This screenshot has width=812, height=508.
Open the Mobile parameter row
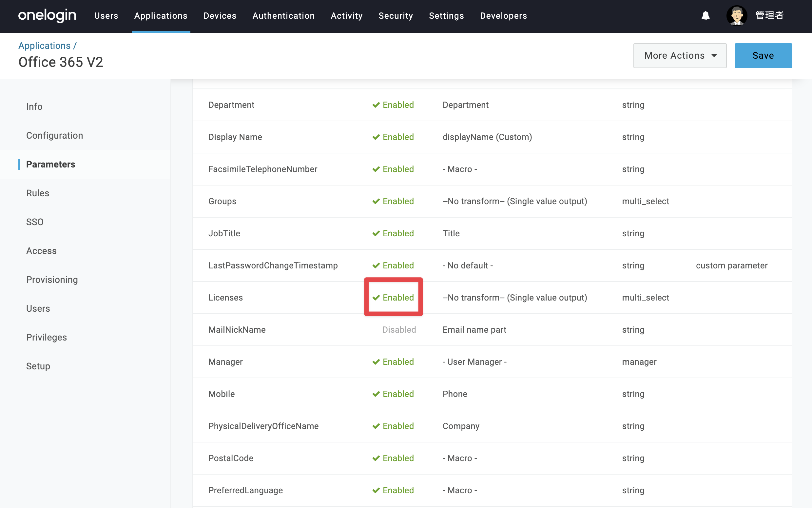492,394
